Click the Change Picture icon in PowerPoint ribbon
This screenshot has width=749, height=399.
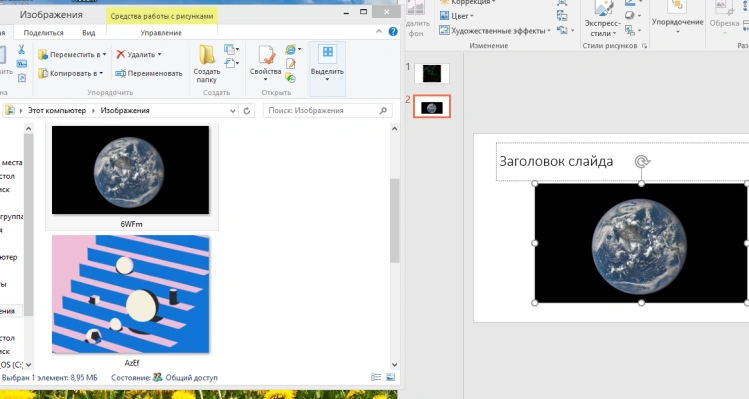pyautogui.click(x=562, y=16)
